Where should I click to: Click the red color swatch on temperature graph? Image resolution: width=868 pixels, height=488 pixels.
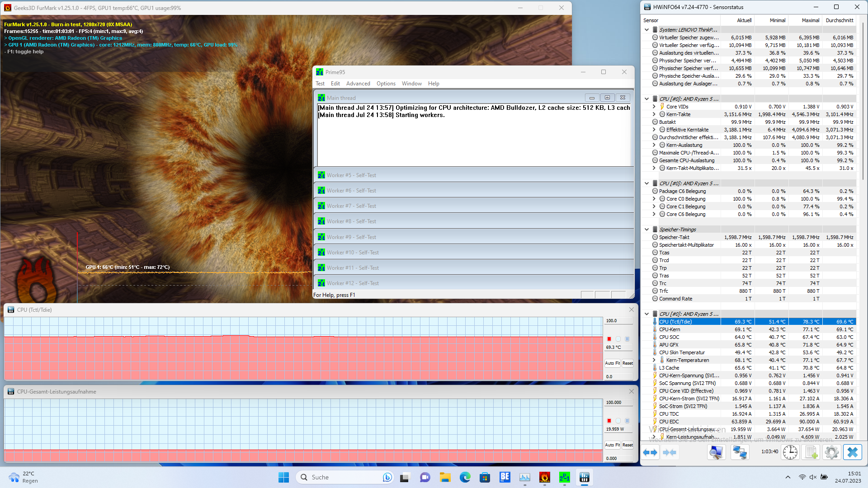[609, 339]
